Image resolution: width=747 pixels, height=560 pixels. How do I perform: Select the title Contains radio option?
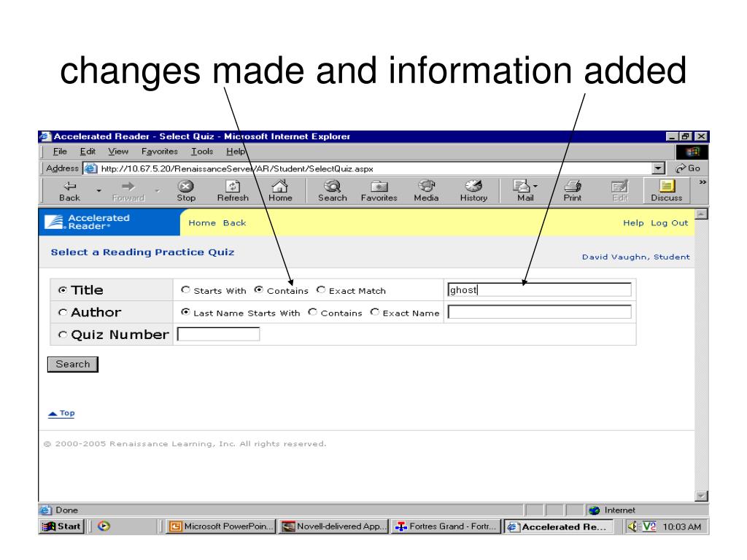point(259,289)
